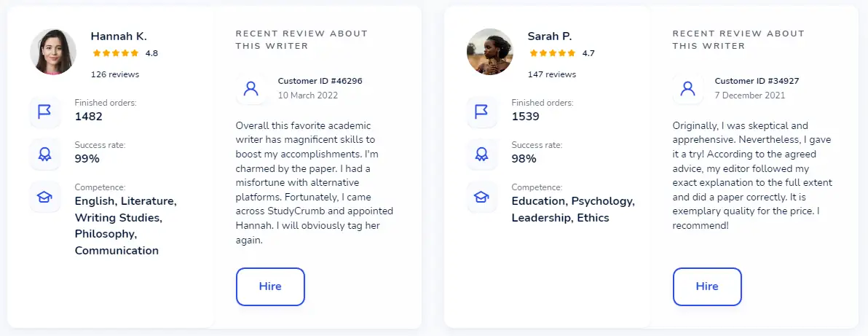Open Hannah's 126 reviews link
Image resolution: width=868 pixels, height=336 pixels.
coord(115,74)
